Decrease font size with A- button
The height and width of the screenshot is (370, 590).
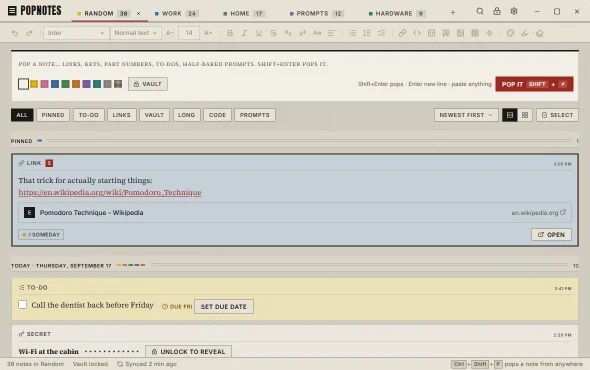coord(170,33)
